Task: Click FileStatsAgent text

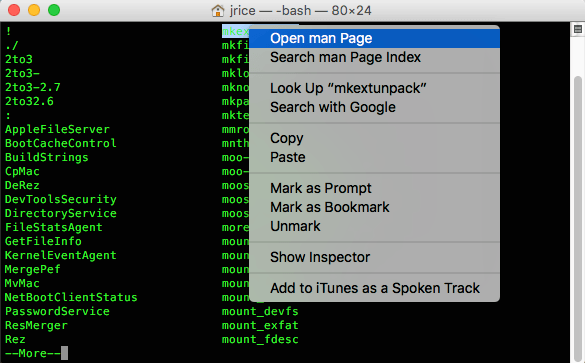Action: point(53,227)
